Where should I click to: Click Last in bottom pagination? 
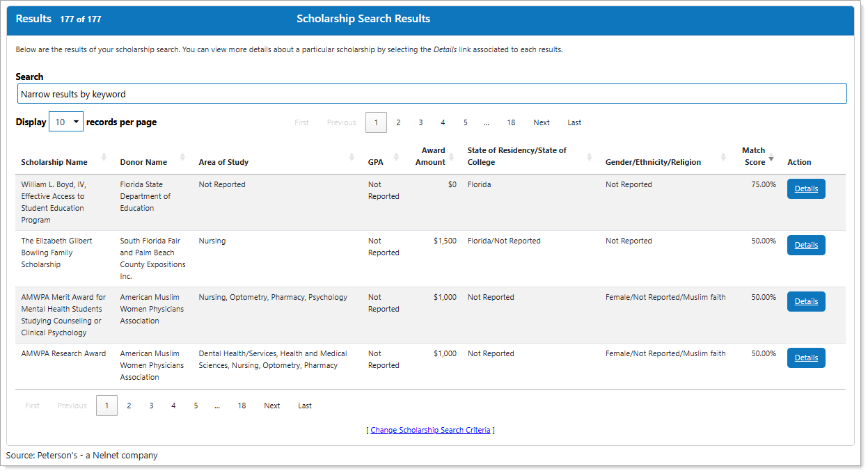click(304, 406)
